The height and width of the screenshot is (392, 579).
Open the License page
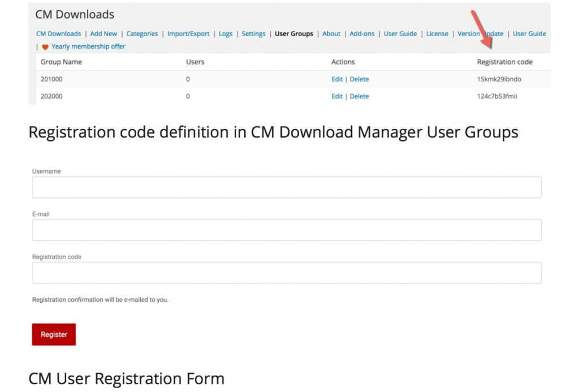pos(437,34)
